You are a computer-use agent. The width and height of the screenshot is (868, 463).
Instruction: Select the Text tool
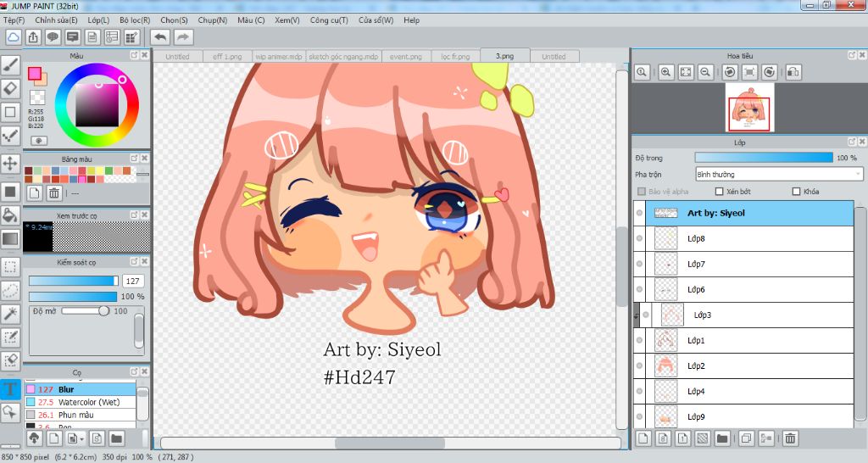click(10, 388)
